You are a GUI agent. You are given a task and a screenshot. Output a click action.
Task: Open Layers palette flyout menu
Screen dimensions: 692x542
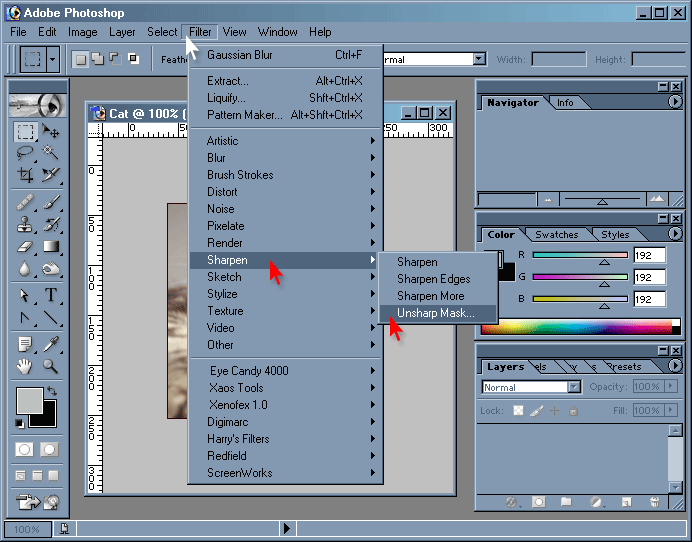pyautogui.click(x=675, y=365)
